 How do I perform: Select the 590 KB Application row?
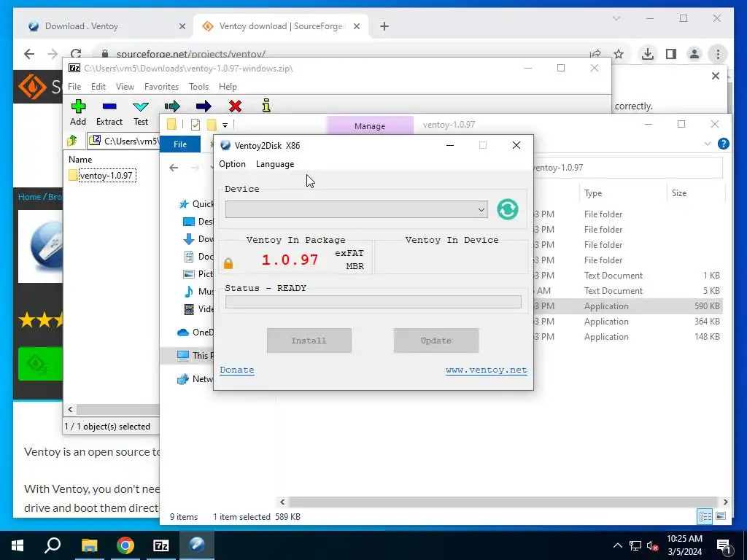click(x=628, y=306)
